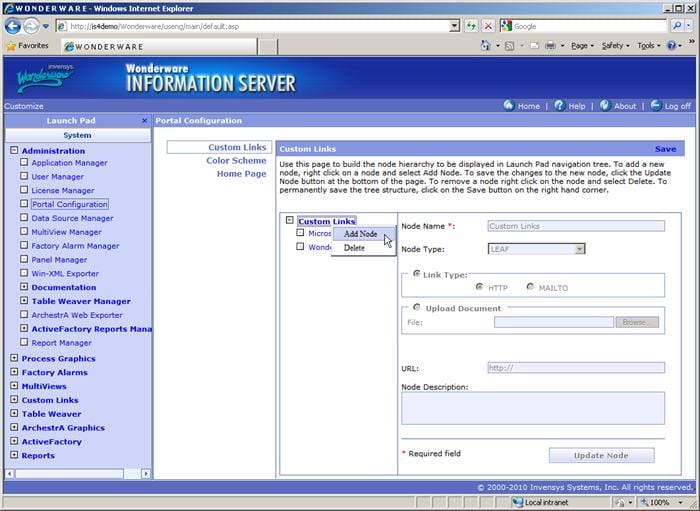Open Factory Alarm Manager link
This screenshot has width=700, height=511.
[x=75, y=246]
